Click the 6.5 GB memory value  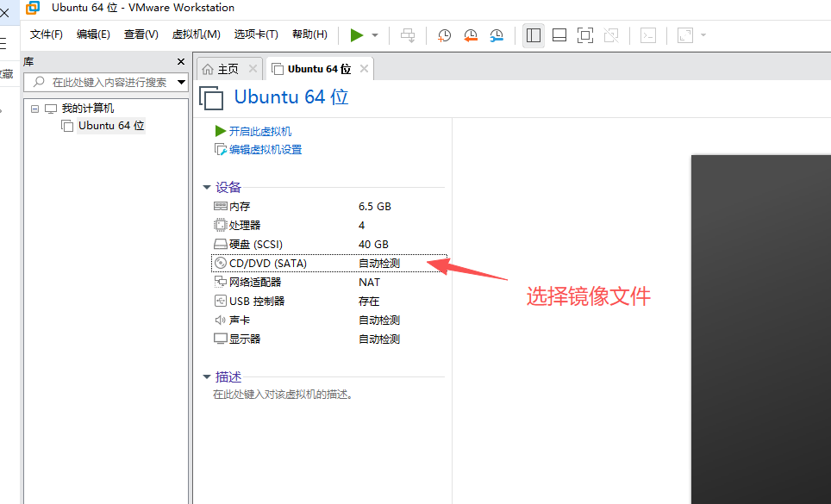click(375, 207)
